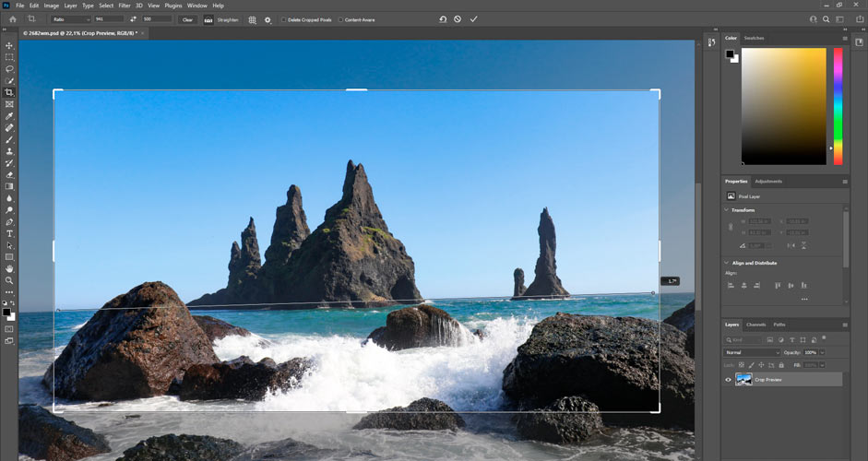Cancel the current crop operation
This screenshot has width=868, height=461.
(458, 18)
